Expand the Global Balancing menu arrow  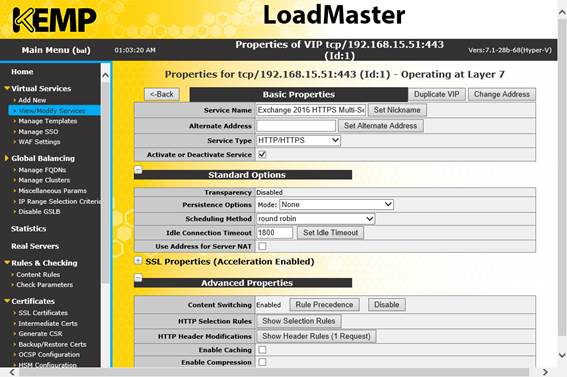point(7,158)
